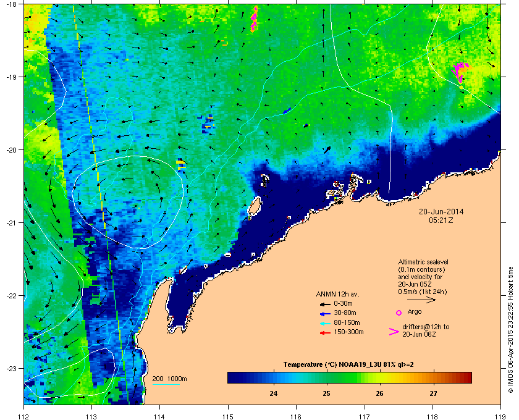Click the temperature color bar
The height and width of the screenshot is (420, 519).
pos(350,377)
